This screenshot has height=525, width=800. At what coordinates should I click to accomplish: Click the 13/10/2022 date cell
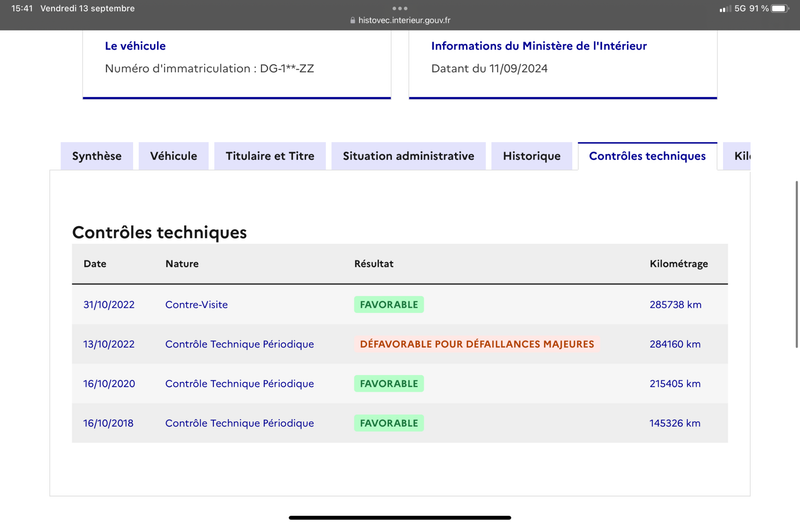109,344
